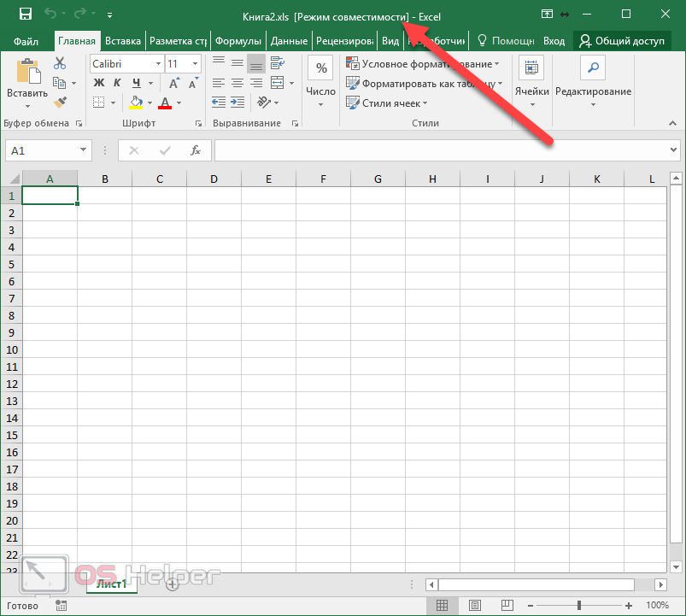Click the red font color swatch button
The height and width of the screenshot is (616, 686).
pyautogui.click(x=164, y=103)
